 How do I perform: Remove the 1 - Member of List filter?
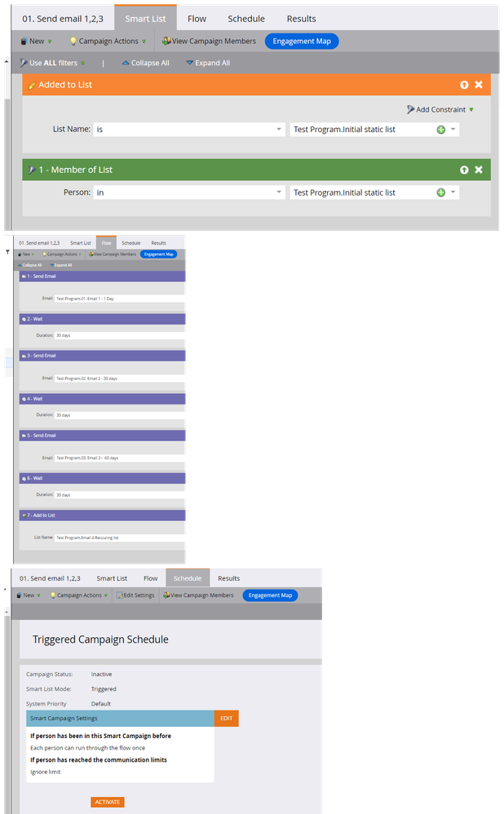pyautogui.click(x=479, y=170)
